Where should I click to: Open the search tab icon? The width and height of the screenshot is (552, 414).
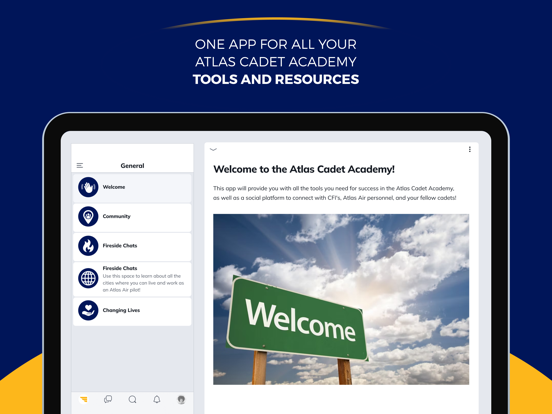(132, 399)
